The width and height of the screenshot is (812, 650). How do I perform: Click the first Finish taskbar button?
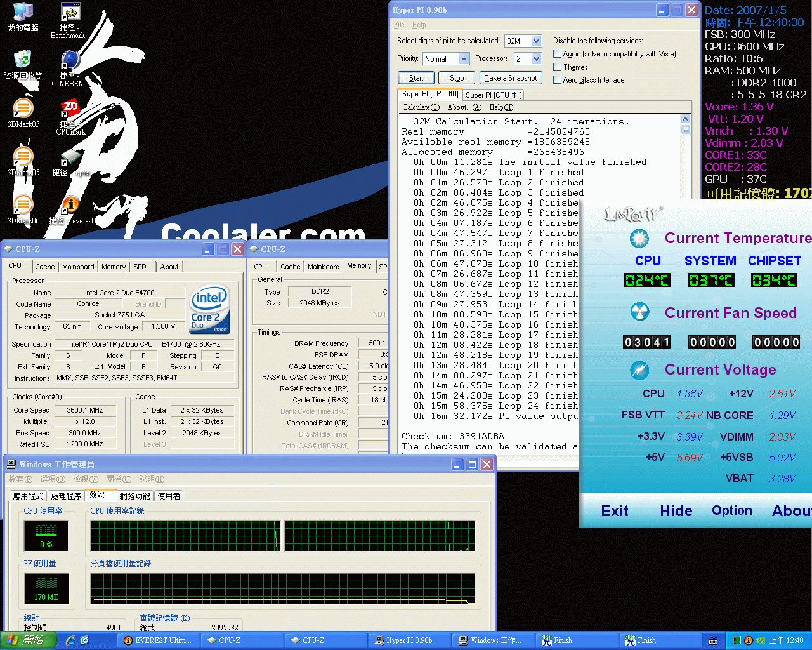point(577,640)
